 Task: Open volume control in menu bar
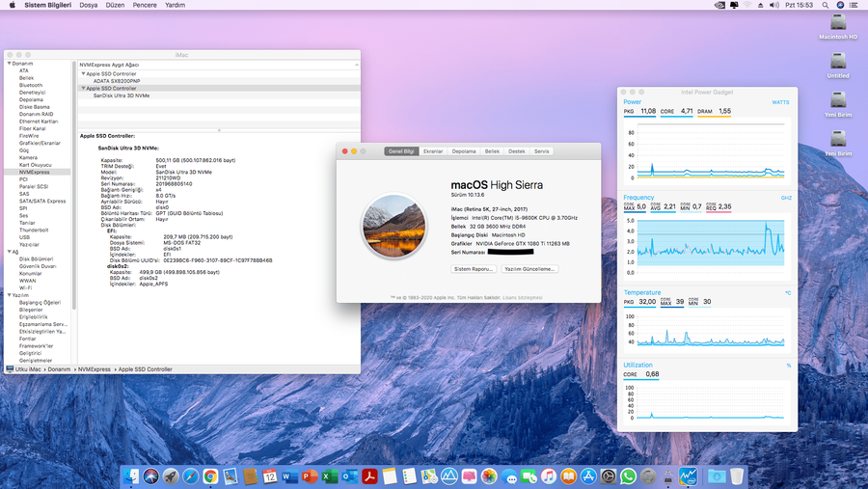[x=774, y=5]
